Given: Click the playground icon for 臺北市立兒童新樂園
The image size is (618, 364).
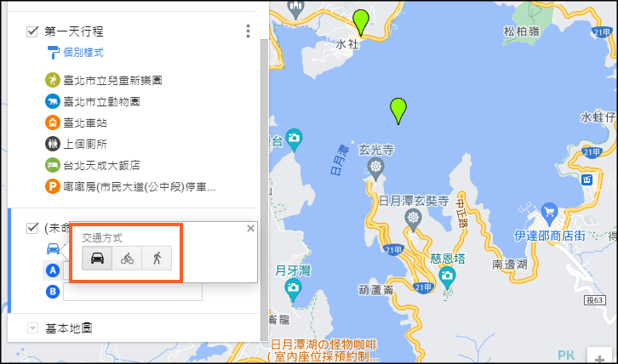Looking at the screenshot, I should tap(53, 80).
